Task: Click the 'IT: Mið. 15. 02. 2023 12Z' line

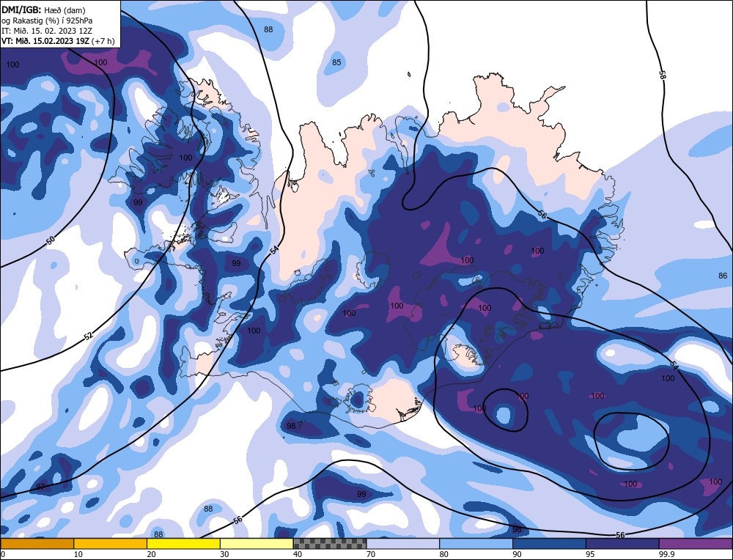Action: point(47,30)
